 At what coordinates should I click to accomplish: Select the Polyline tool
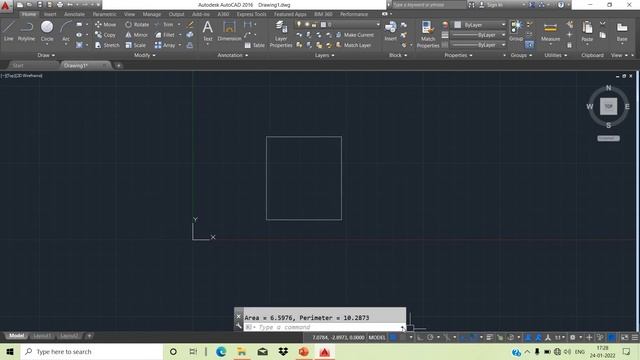[x=26, y=31]
